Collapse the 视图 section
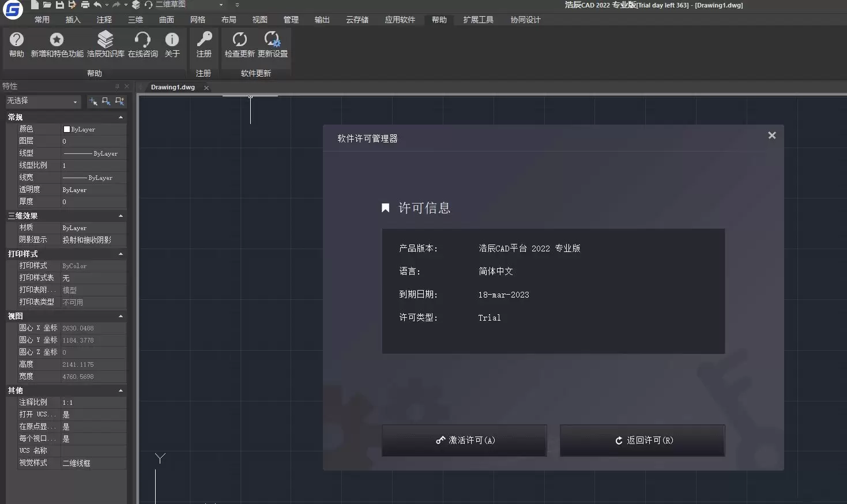Screen dimensions: 847x504 121,316
